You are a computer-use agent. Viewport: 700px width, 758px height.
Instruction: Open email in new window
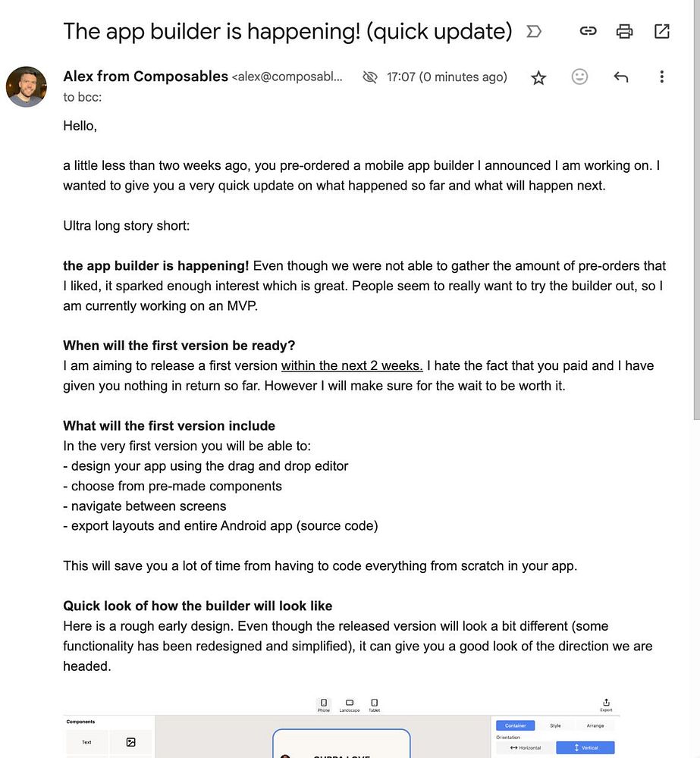coord(661,31)
